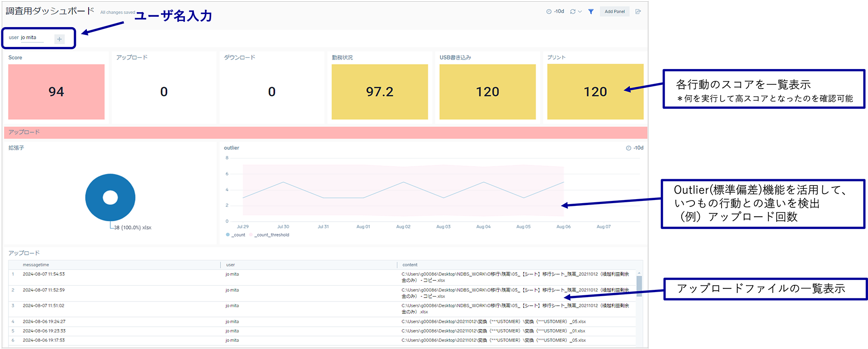Add a filter with the plus icon
Image resolution: width=868 pixels, height=349 pixels.
click(59, 39)
